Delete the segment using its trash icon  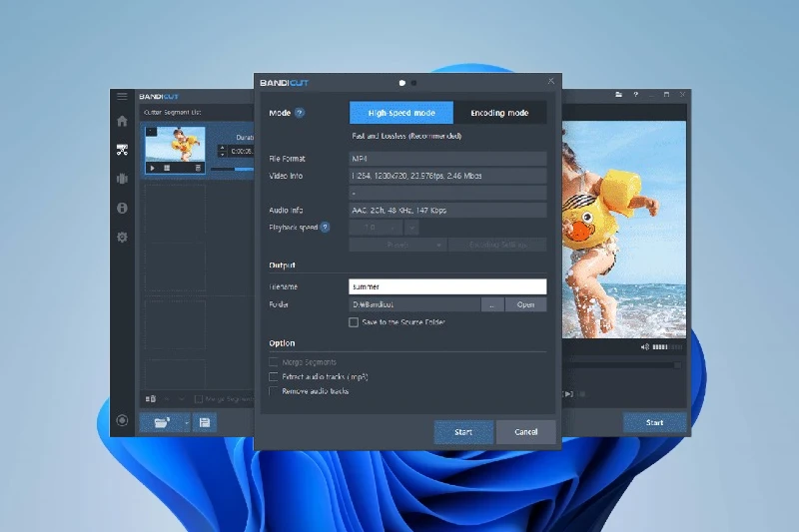198,168
